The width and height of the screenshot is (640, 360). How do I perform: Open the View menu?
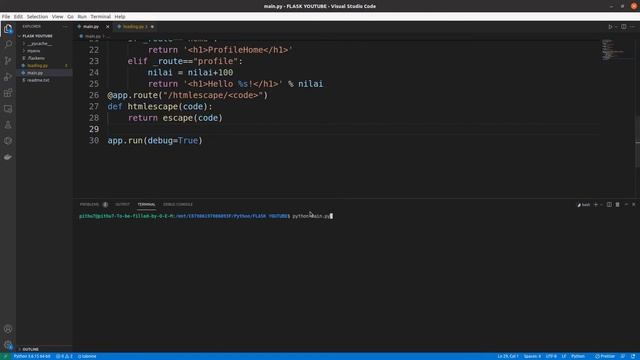pyautogui.click(x=58, y=17)
